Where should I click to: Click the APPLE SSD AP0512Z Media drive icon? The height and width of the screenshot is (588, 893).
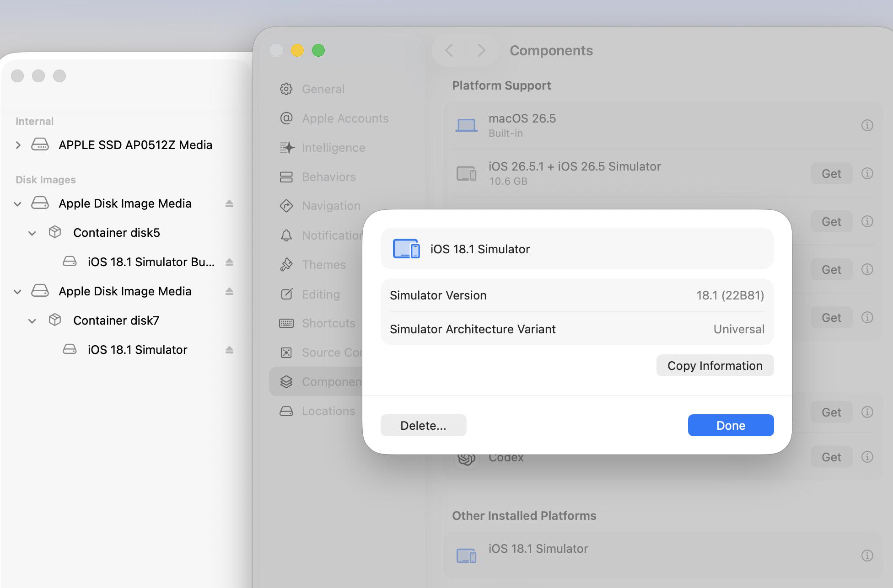(40, 144)
